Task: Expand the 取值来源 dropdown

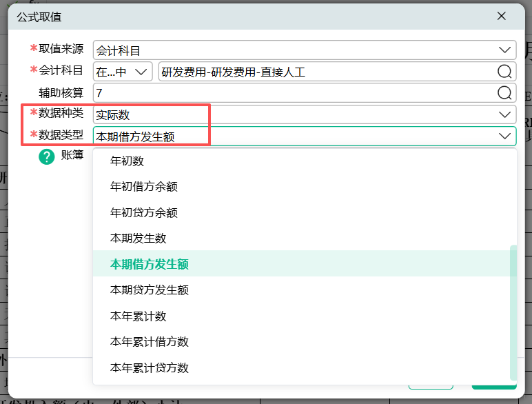Action: (x=504, y=50)
